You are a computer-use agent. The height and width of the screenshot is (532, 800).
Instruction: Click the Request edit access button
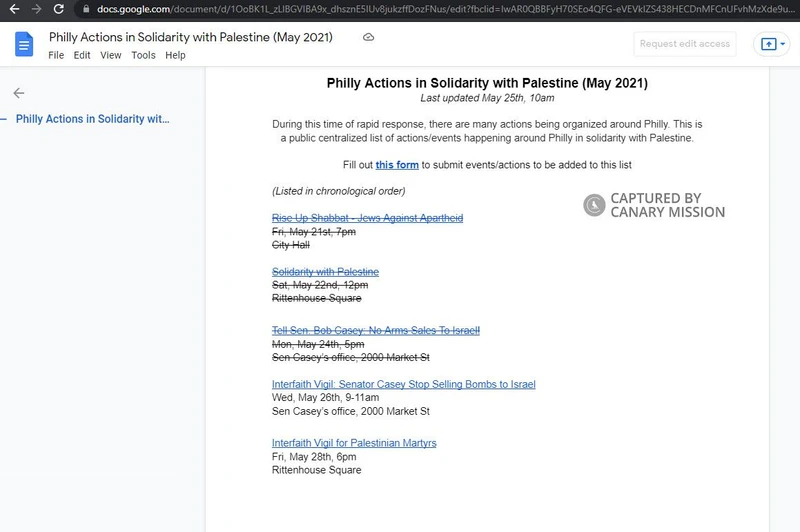(x=685, y=44)
